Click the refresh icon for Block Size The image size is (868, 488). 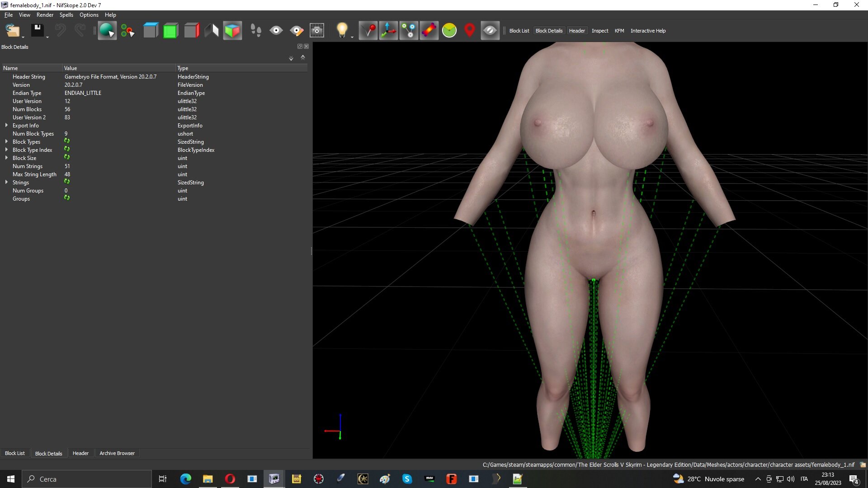pos(67,157)
